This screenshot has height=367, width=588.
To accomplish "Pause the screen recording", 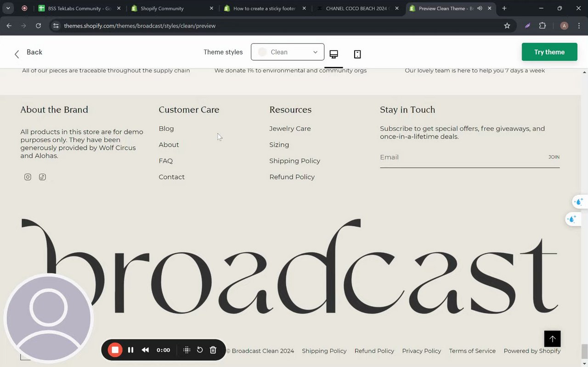I will [x=130, y=350].
